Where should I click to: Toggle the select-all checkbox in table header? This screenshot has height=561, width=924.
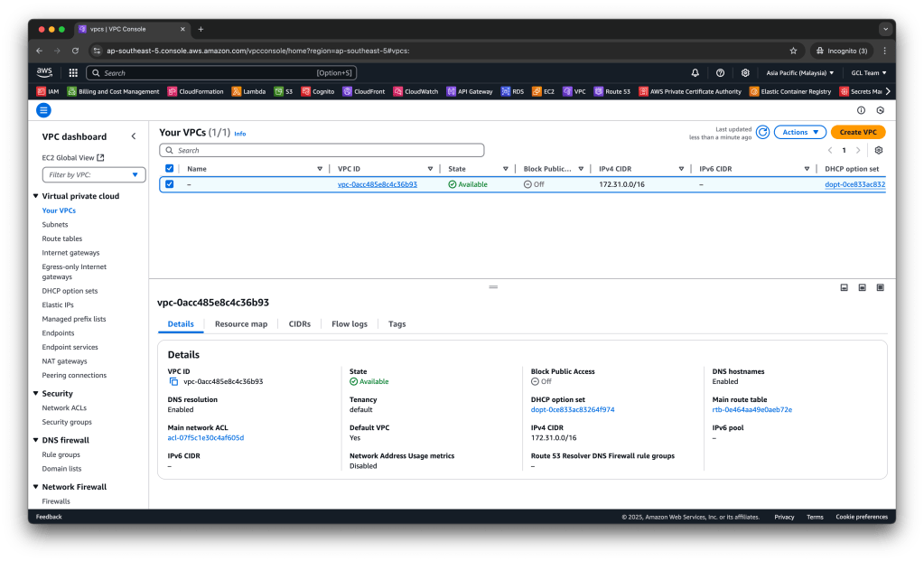[169, 169]
